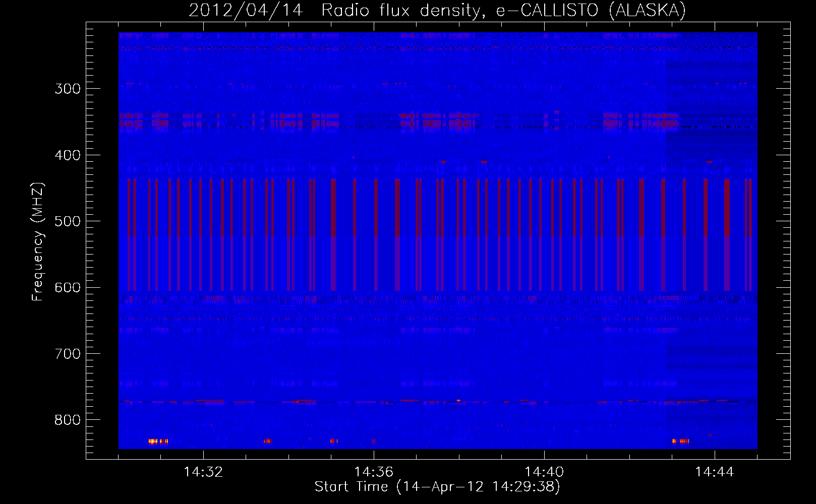Click the '500' frequency axis label
This screenshot has width=816, height=504.
coord(68,221)
